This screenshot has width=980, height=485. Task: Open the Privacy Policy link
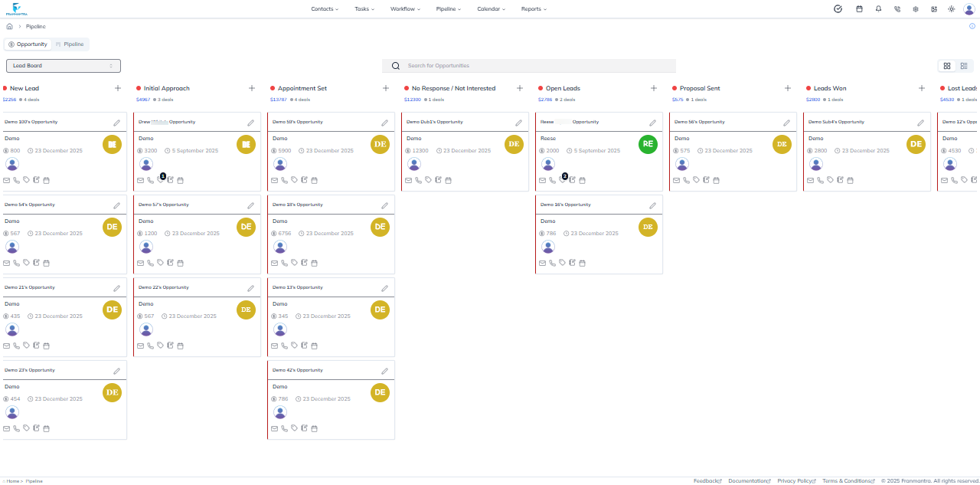click(x=796, y=481)
